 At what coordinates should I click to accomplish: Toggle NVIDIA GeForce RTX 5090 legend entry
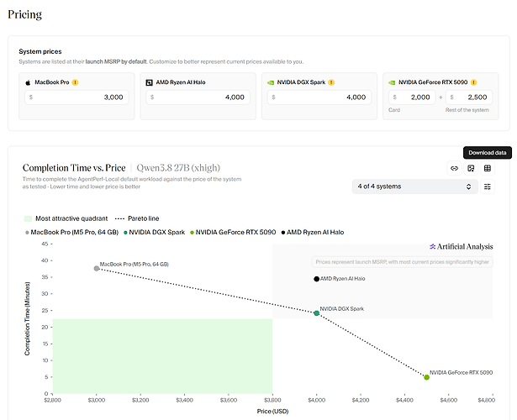[233, 232]
